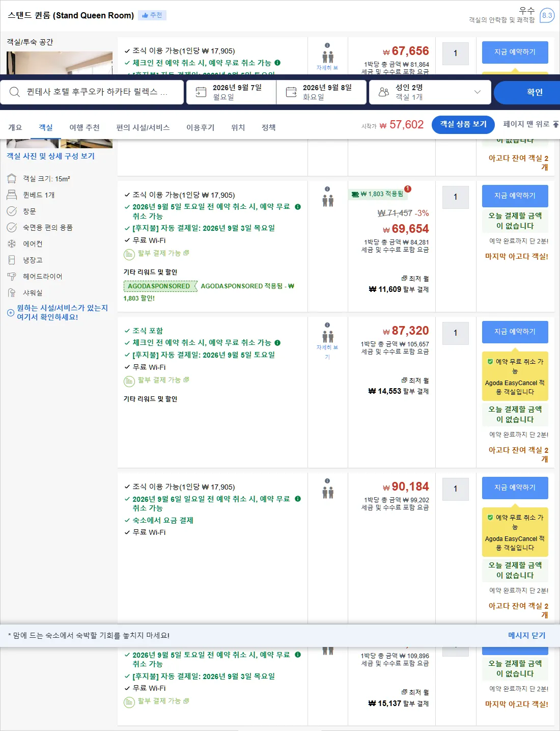Go to the 이용후기 tab

pyautogui.click(x=201, y=127)
